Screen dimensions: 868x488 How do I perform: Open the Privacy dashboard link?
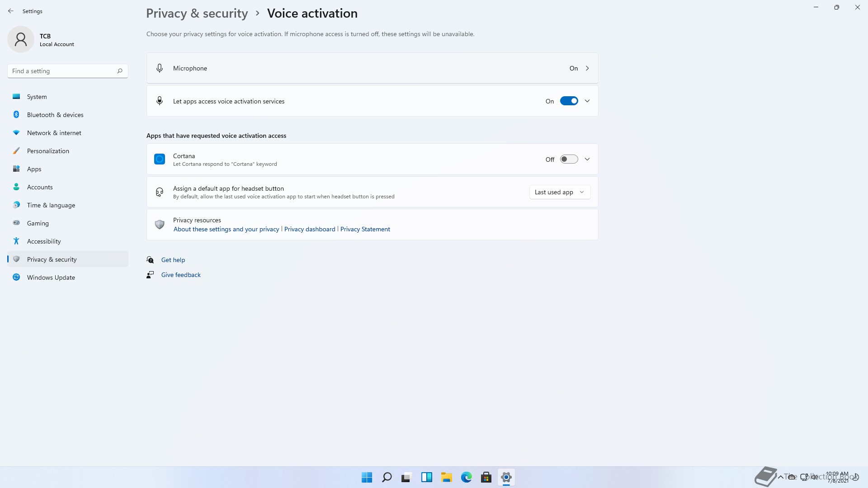pos(310,229)
